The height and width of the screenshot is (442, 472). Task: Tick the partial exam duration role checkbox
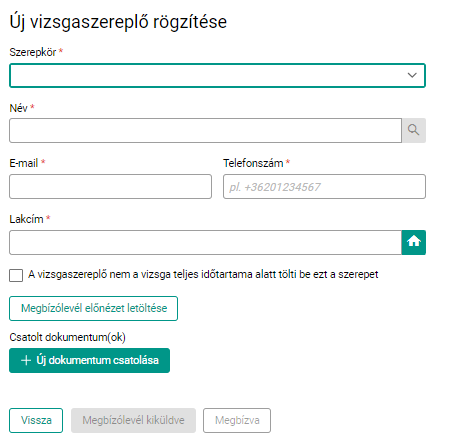coord(16,275)
